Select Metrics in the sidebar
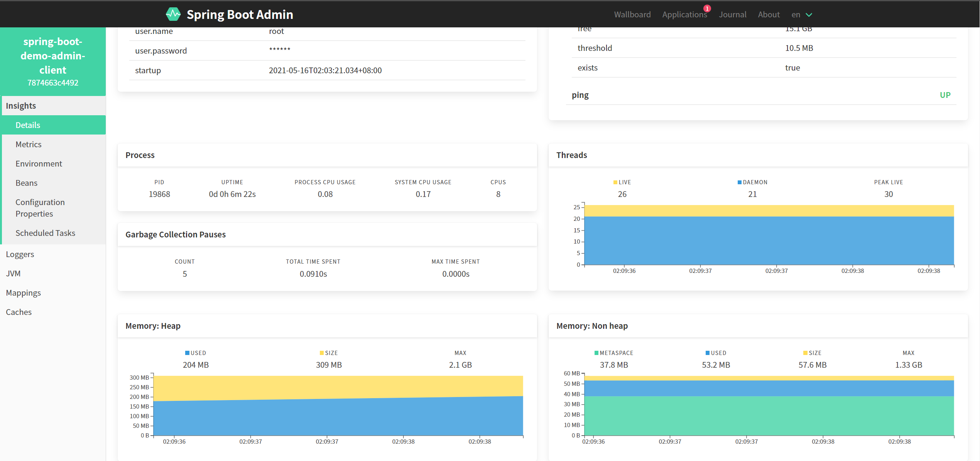This screenshot has height=461, width=980. (29, 144)
